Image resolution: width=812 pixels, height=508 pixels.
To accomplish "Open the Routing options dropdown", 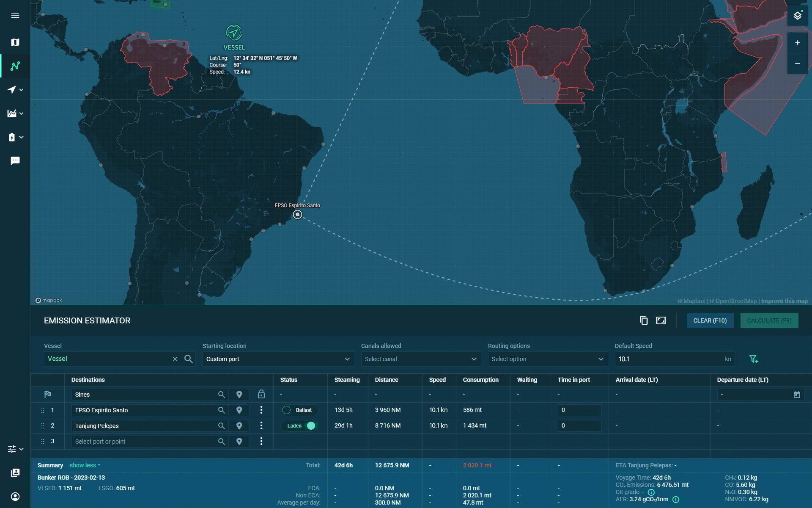I will point(547,359).
